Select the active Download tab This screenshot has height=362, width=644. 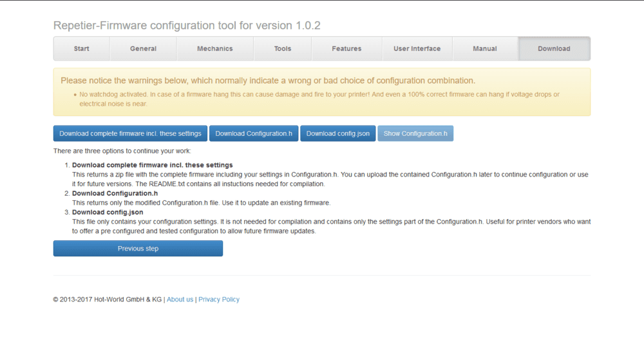pos(554,49)
